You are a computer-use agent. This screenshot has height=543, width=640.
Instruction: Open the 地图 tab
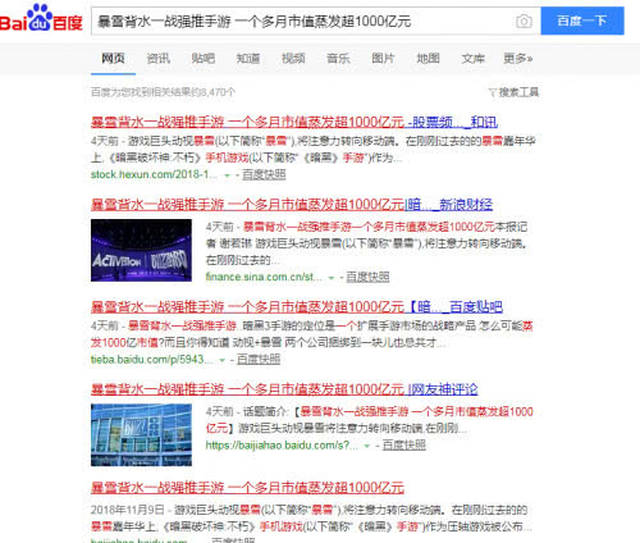coord(428,58)
